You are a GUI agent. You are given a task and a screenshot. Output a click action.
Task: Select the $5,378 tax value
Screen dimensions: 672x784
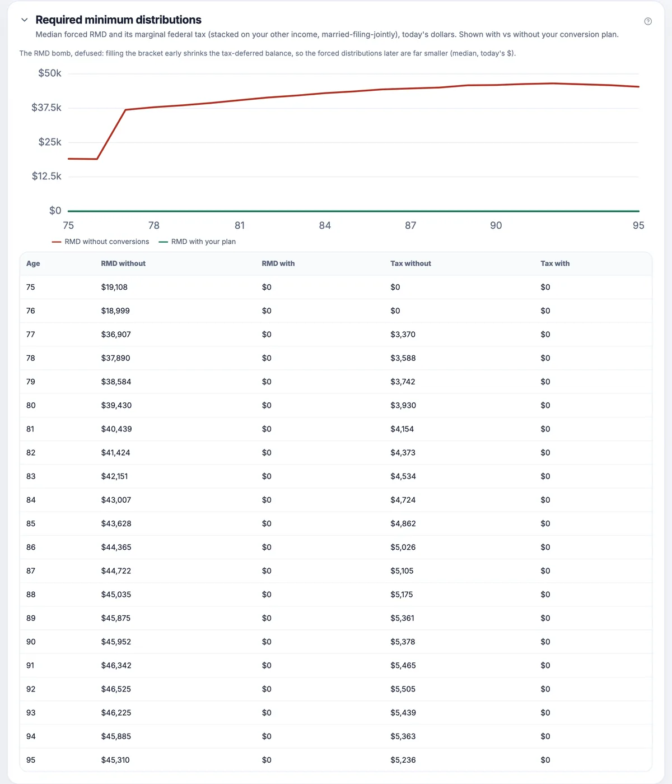pos(403,642)
